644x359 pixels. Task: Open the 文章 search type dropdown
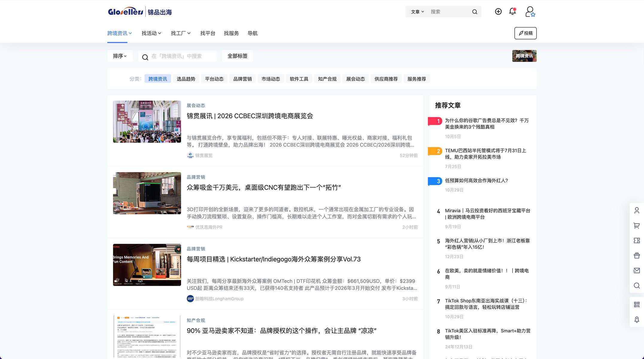point(417,12)
